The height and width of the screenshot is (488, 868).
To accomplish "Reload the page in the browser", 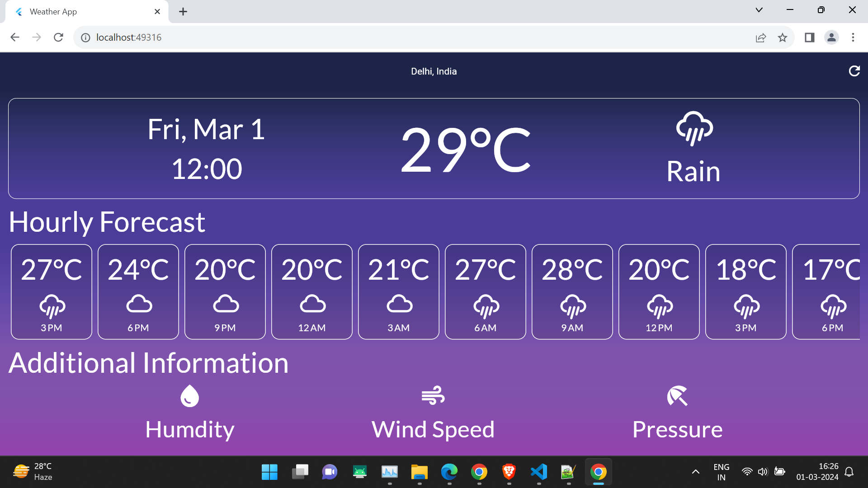I will click(x=58, y=38).
